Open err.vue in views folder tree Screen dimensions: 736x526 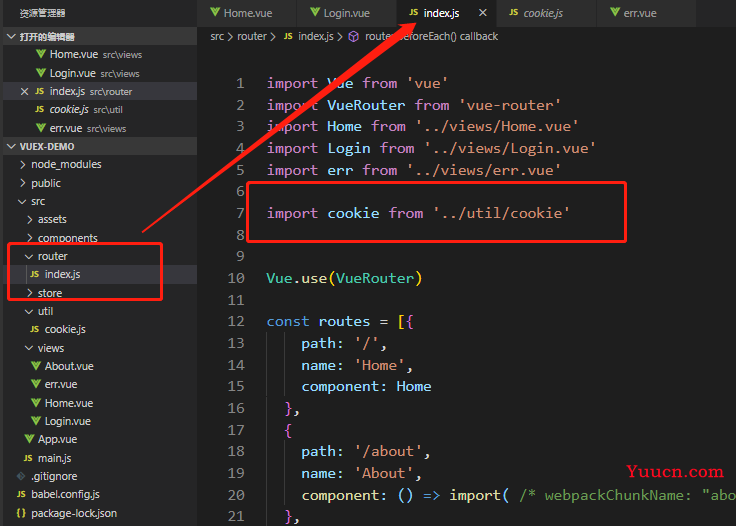pyautogui.click(x=100, y=384)
